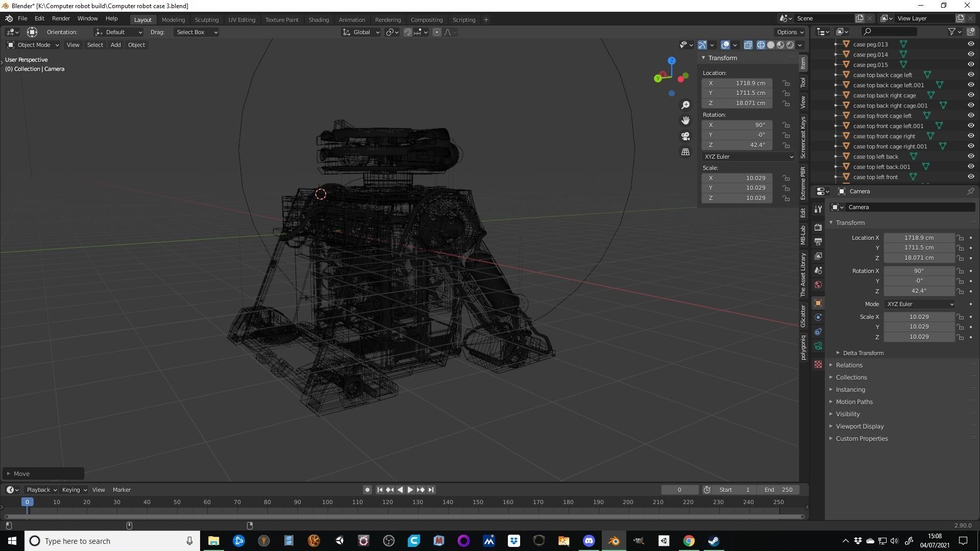
Task: Click the End 250 frame field
Action: point(778,490)
